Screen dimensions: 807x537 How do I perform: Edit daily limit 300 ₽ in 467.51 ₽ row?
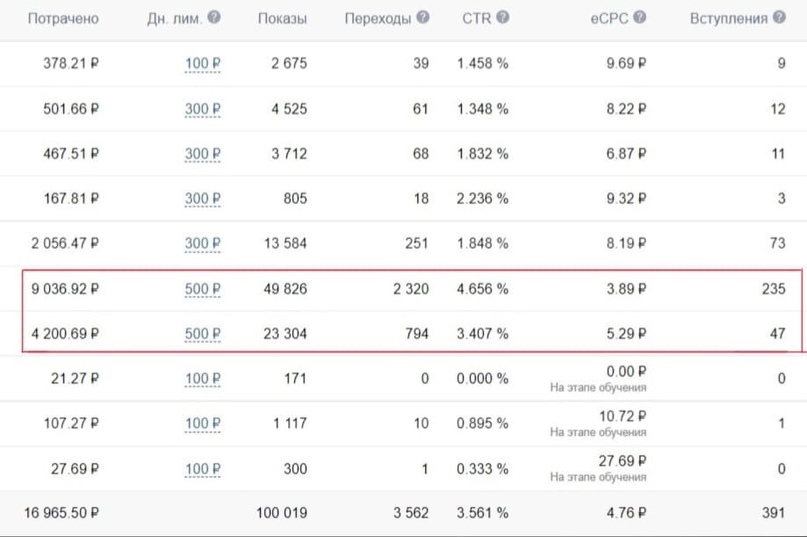203,154
